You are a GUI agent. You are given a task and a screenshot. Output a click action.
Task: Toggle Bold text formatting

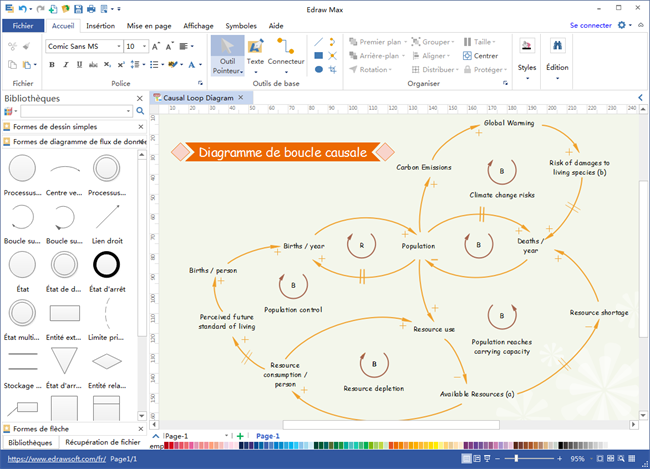pyautogui.click(x=51, y=65)
